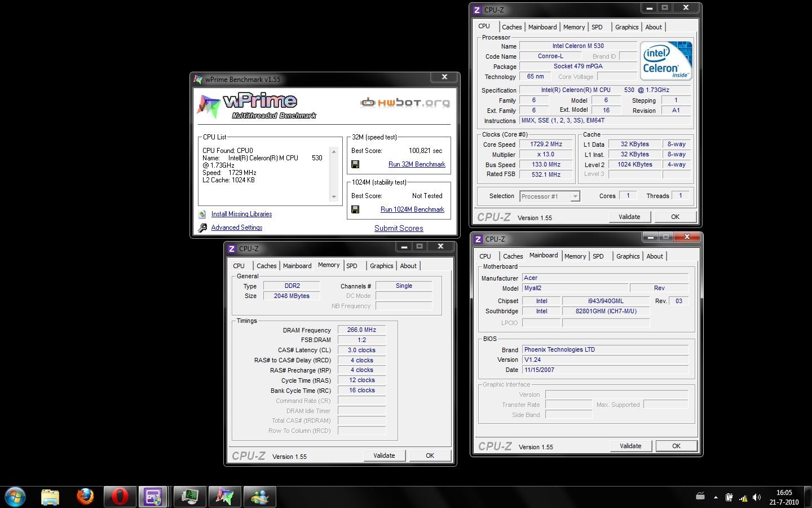Click the Rated FSB 532.1 MHz value
The width and height of the screenshot is (812, 508).
[546, 174]
